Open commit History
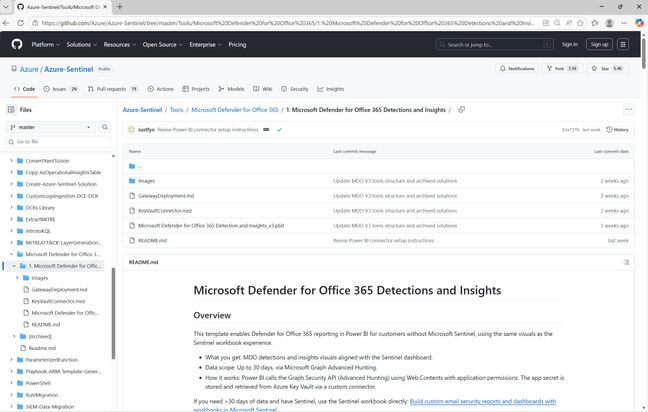The image size is (648, 412). (x=617, y=130)
